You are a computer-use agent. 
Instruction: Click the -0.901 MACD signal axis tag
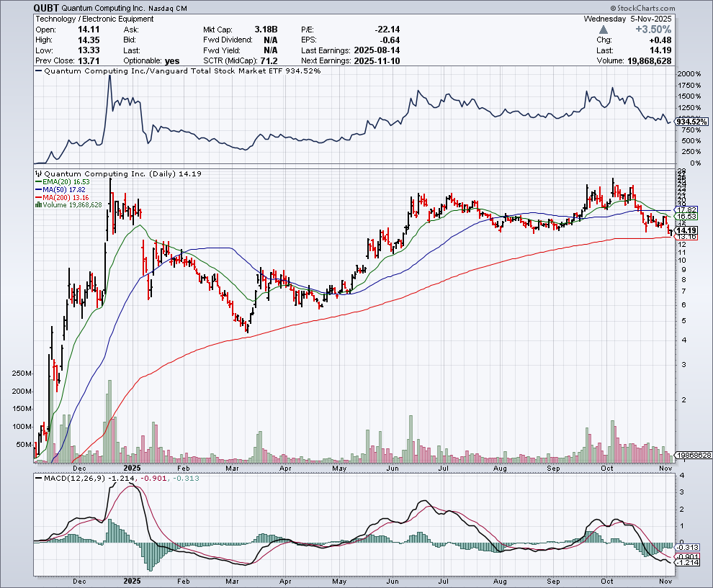tap(688, 556)
